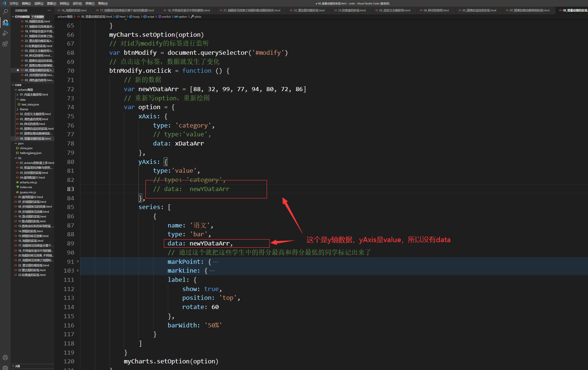The width and height of the screenshot is (588, 370).
Task: Click unsaved dot beside 08_增量动画的实现 in open editors
Action: [x=18, y=70]
